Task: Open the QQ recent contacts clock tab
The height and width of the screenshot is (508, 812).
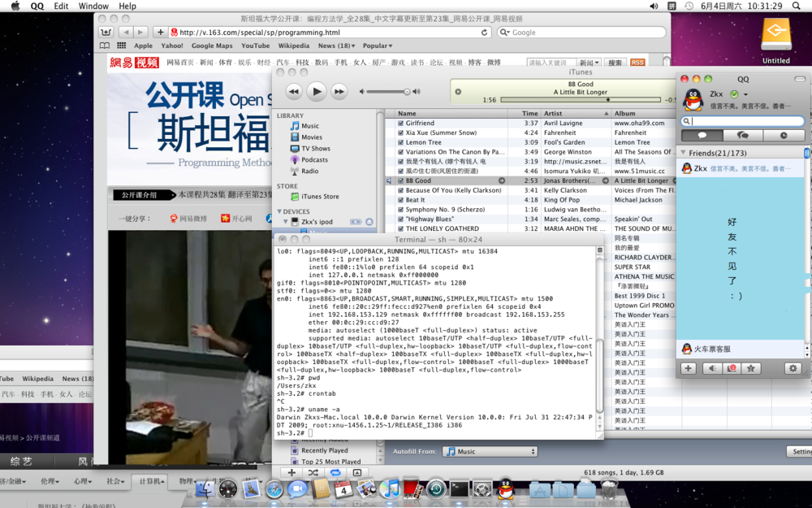Action: [x=784, y=135]
